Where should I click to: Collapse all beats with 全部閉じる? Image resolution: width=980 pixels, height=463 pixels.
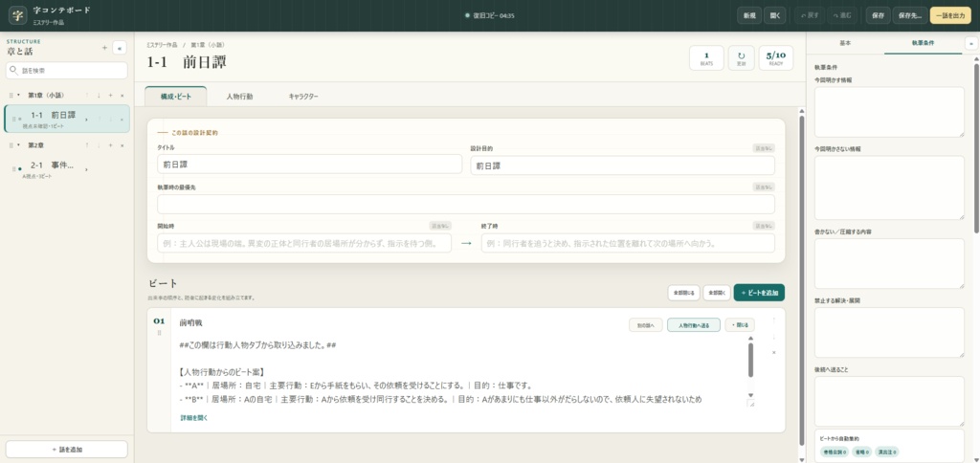pos(683,293)
